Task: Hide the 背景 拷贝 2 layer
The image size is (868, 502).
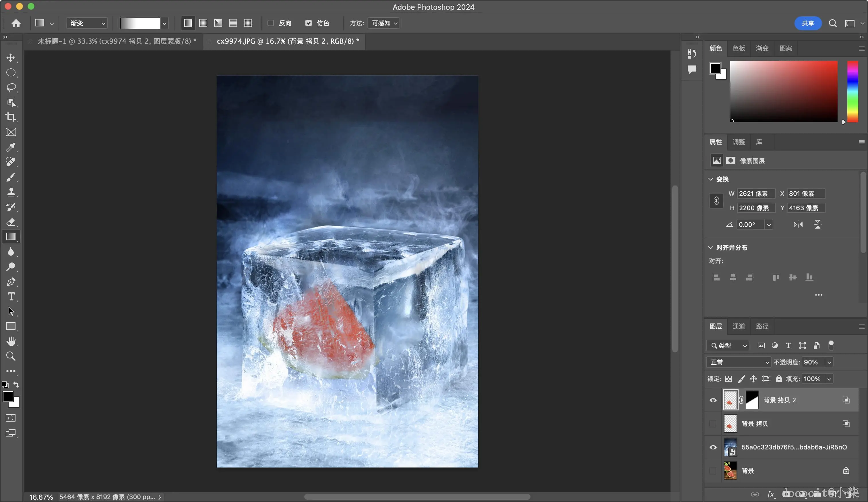Action: click(x=713, y=400)
